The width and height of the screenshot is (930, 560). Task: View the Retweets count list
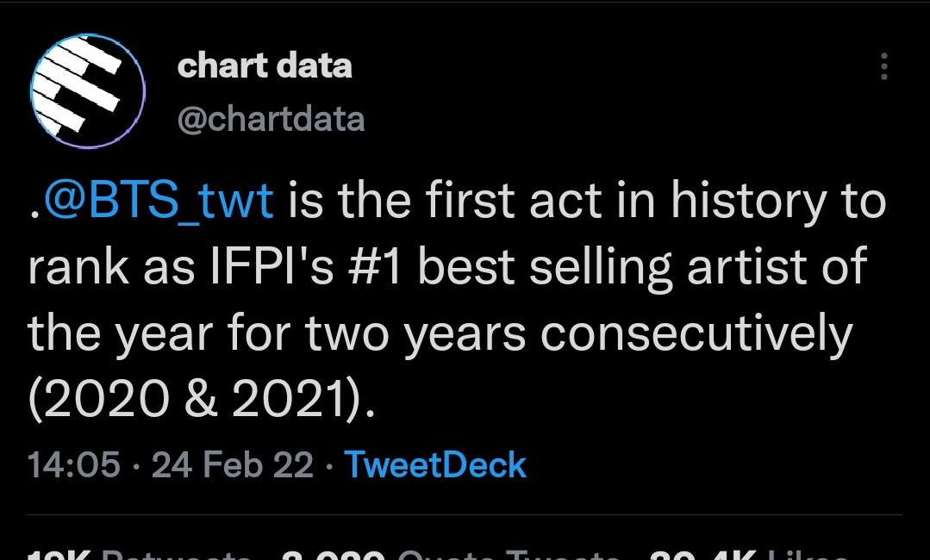pyautogui.click(x=139, y=556)
